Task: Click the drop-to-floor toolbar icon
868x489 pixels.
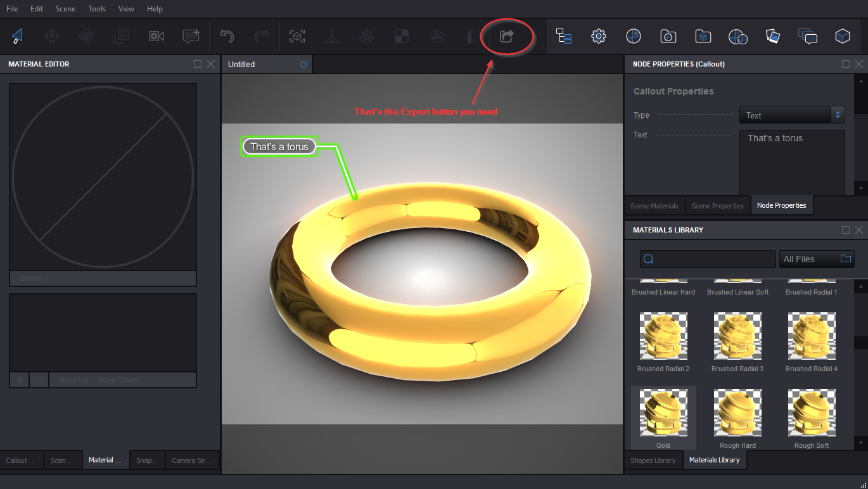Action: [332, 36]
